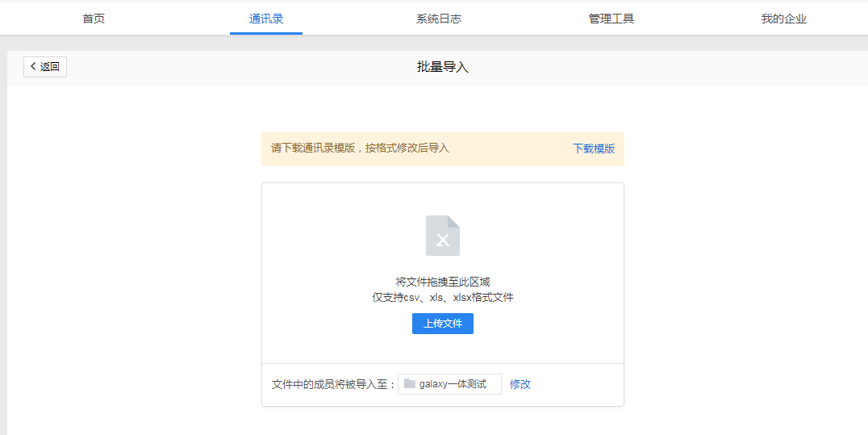Click the folder icon beside galaxy一体测试
The height and width of the screenshot is (435, 868).
(410, 384)
